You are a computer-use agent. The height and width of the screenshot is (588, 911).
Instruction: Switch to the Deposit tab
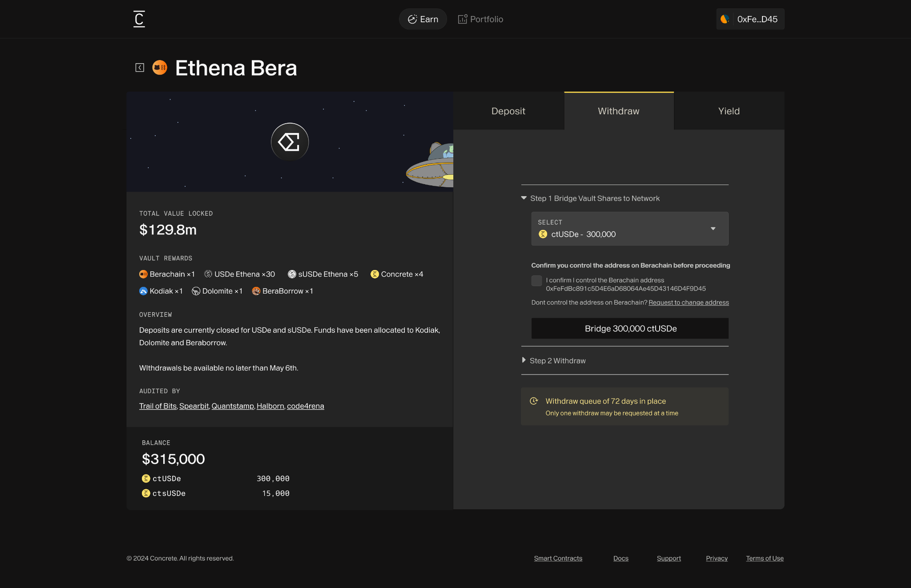(x=508, y=111)
